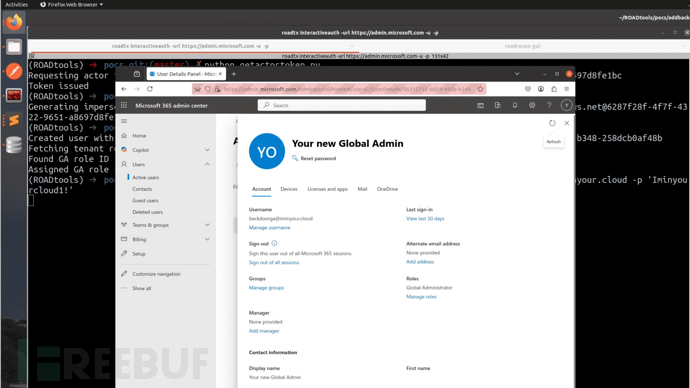
Task: Open the Firefox hamburger menu
Action: tap(567, 89)
